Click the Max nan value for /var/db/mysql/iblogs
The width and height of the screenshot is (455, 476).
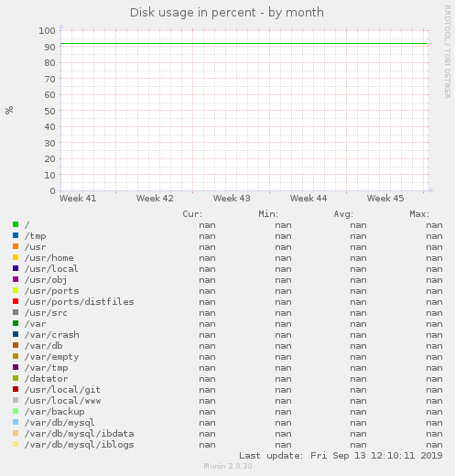[x=434, y=445]
